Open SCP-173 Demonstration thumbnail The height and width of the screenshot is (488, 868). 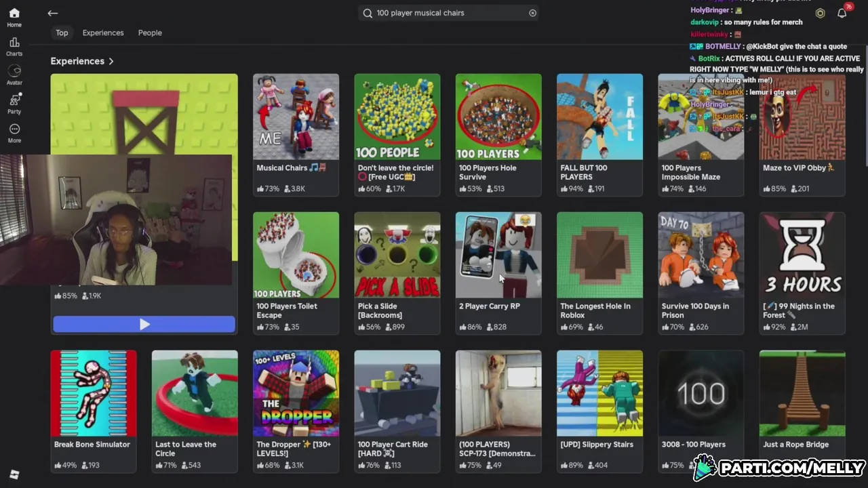click(498, 393)
